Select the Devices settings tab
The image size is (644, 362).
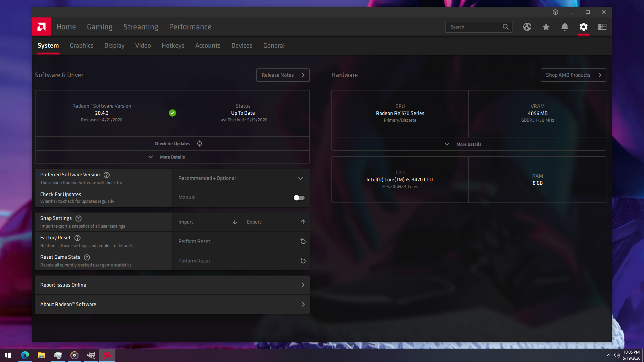(242, 46)
